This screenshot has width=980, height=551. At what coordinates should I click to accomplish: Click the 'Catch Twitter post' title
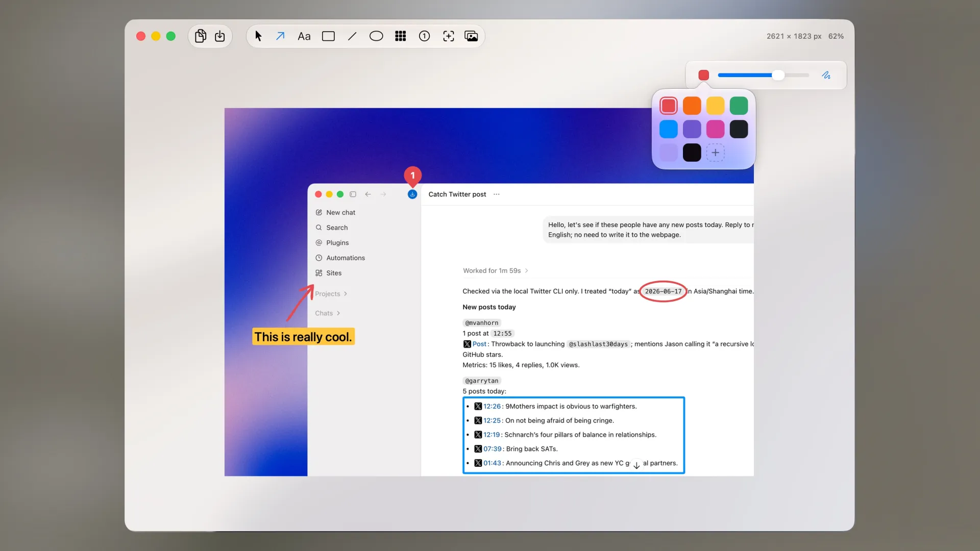tap(457, 194)
